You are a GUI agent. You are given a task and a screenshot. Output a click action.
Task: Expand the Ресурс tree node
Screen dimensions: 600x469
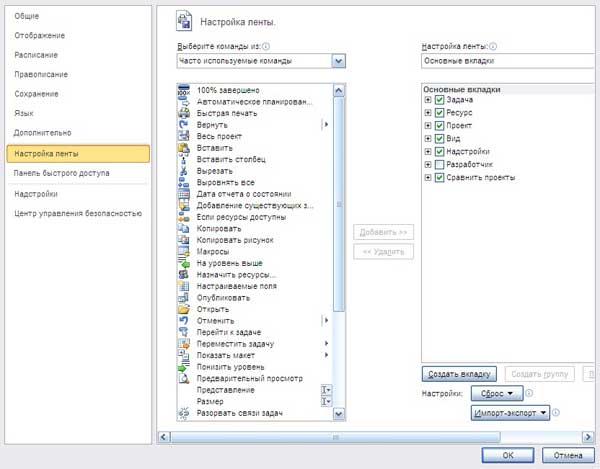(428, 113)
